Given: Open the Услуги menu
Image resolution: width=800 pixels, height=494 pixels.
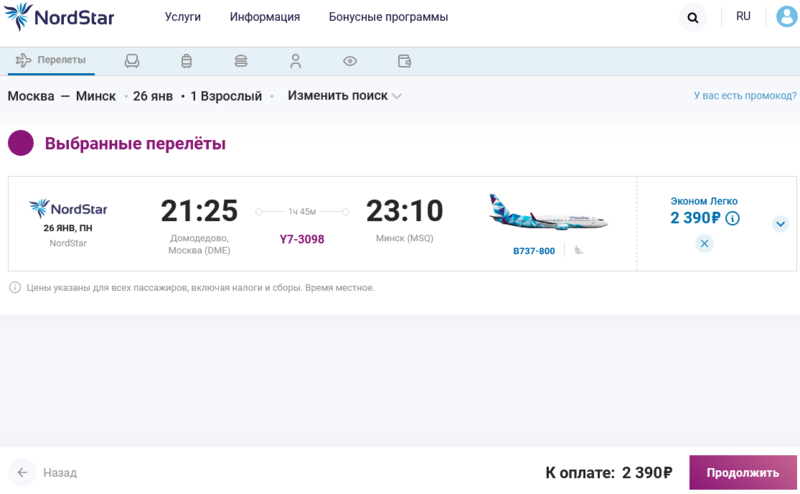Looking at the screenshot, I should point(182,17).
